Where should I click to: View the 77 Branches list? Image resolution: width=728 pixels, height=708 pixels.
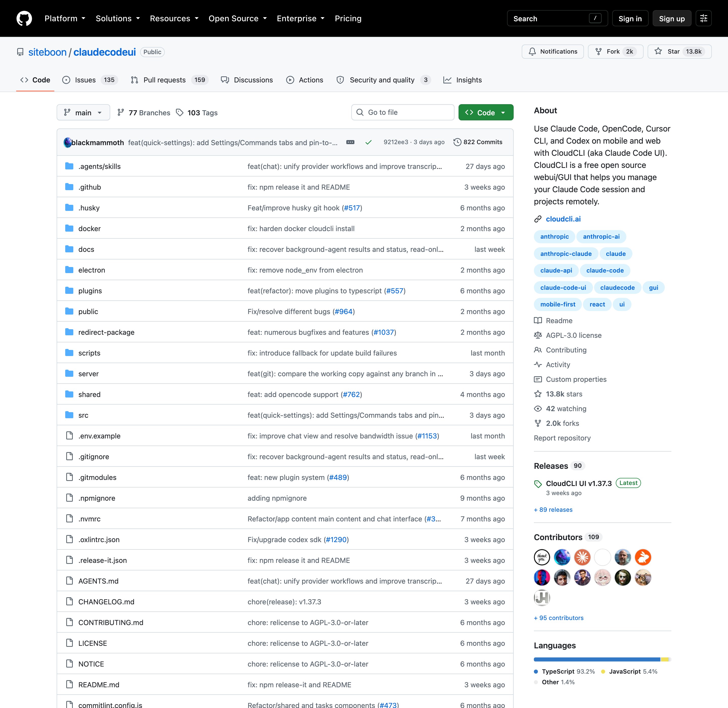[x=144, y=113]
